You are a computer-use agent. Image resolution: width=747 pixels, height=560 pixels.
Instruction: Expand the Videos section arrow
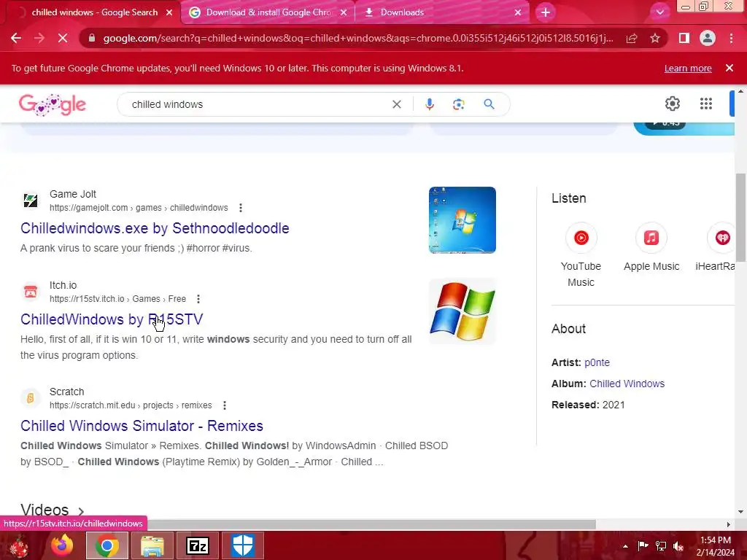pyautogui.click(x=81, y=511)
